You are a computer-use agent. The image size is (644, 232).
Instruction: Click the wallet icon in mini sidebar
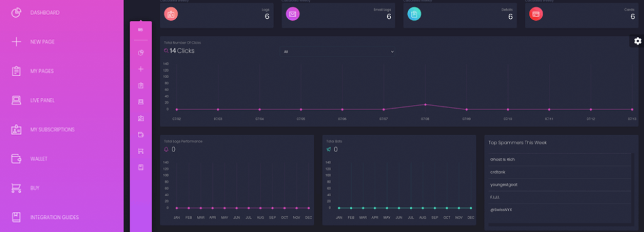point(141,135)
